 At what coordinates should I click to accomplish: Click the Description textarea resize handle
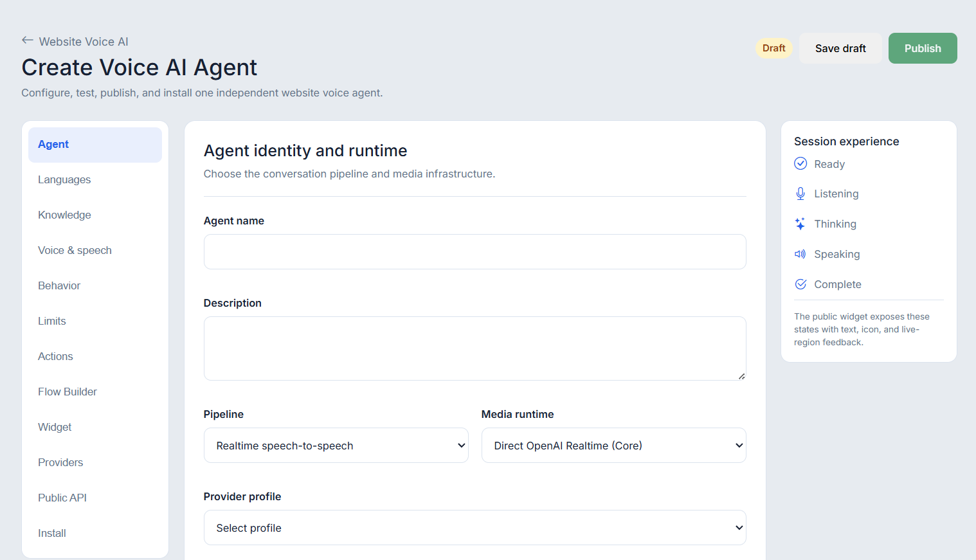pos(741,376)
